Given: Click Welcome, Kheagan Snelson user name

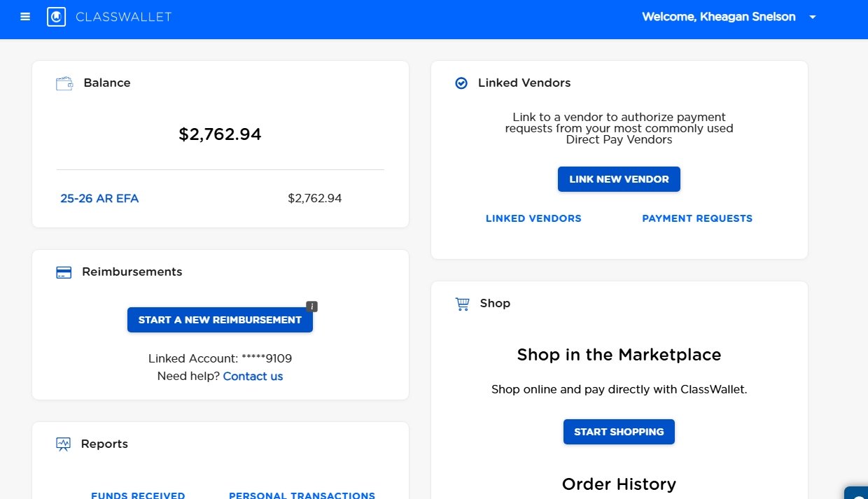Looking at the screenshot, I should tap(719, 17).
